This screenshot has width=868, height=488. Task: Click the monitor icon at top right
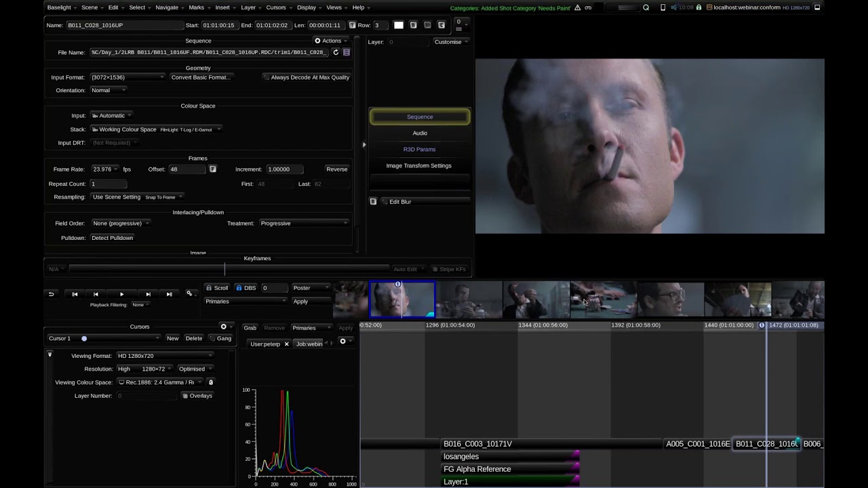coord(817,7)
